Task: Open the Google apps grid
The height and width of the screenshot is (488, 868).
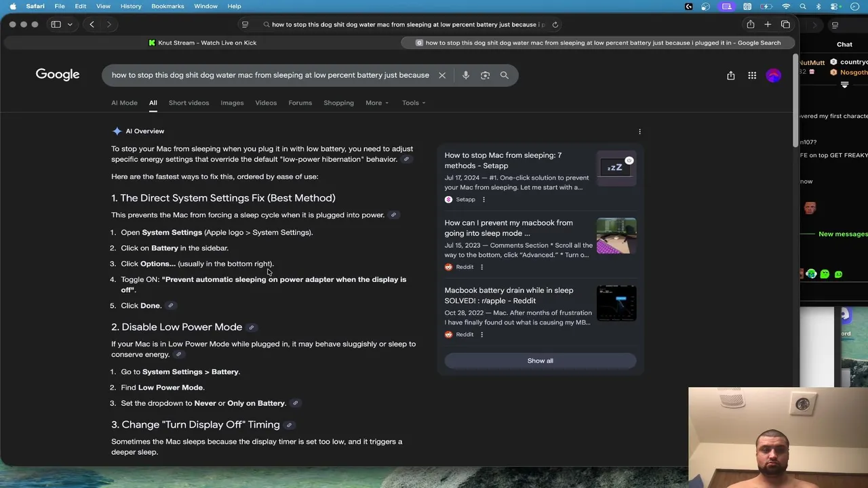Action: pyautogui.click(x=752, y=75)
